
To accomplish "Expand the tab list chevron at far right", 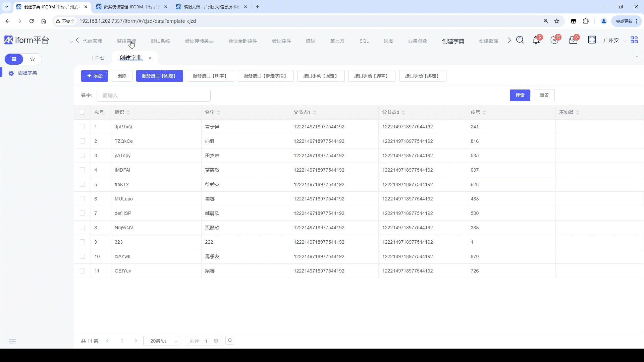I will [637, 57].
